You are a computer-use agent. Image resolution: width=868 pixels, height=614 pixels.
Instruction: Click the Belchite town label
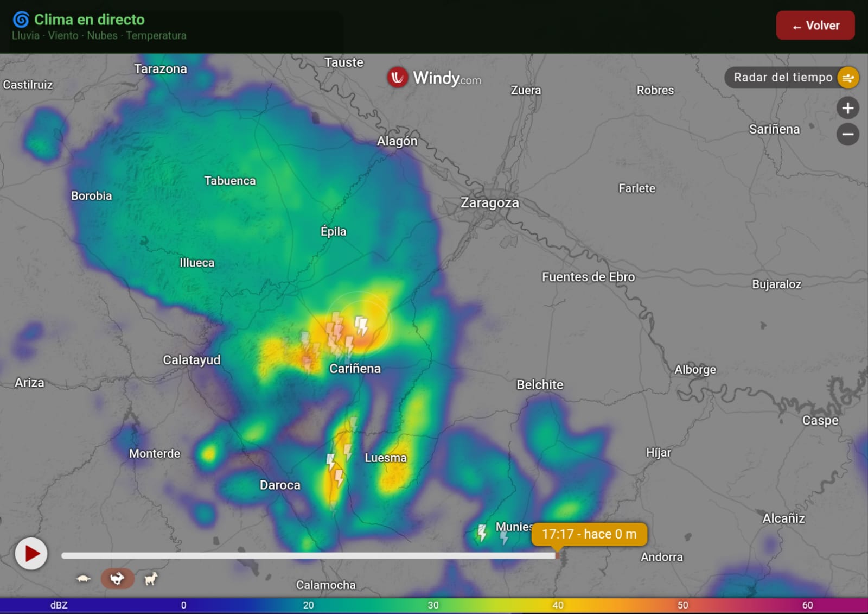540,385
